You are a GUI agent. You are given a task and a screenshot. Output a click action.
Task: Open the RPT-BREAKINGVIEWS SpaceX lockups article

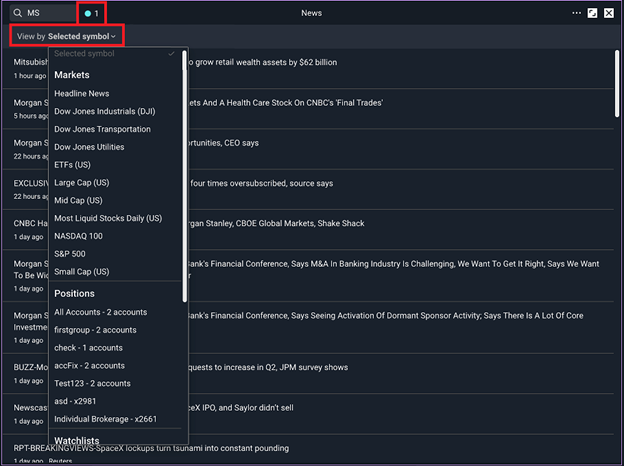(151, 448)
